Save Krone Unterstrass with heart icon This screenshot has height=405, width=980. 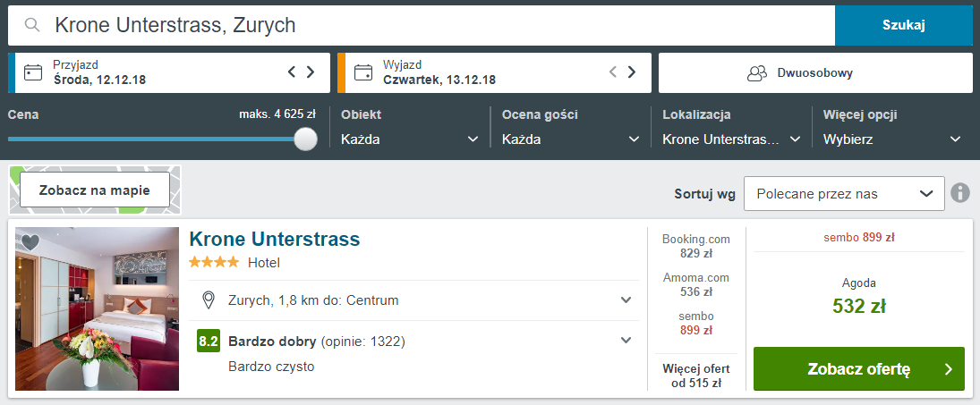pos(30,242)
